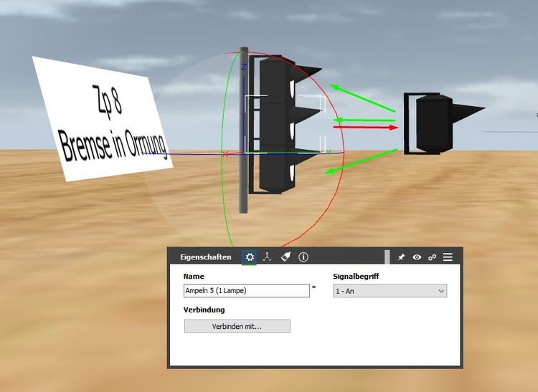
Task: Open the hamburger menu in panel header
Action: point(448,257)
